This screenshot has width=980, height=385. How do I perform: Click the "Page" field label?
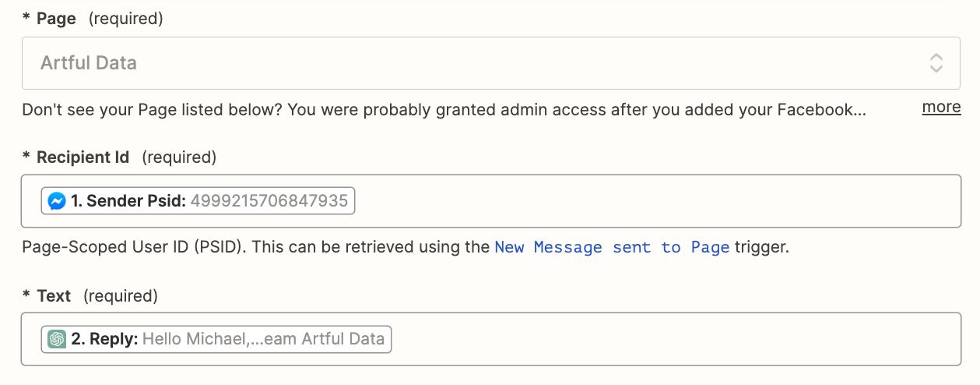point(56,19)
